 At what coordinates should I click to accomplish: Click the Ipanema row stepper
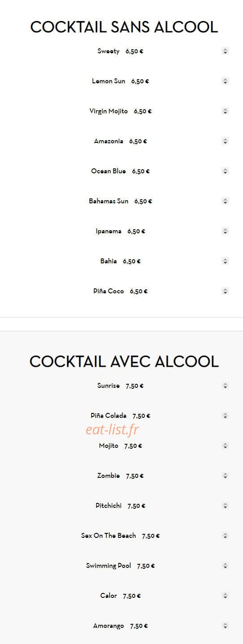[x=225, y=231]
